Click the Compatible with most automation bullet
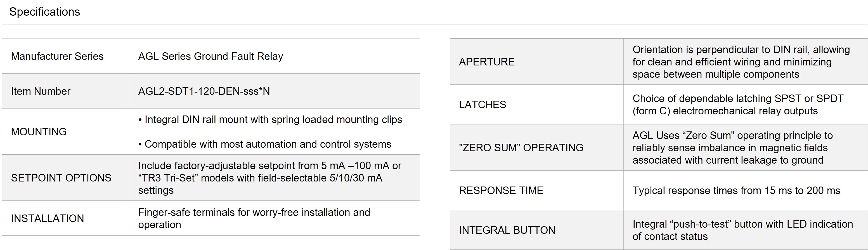 (264, 144)
